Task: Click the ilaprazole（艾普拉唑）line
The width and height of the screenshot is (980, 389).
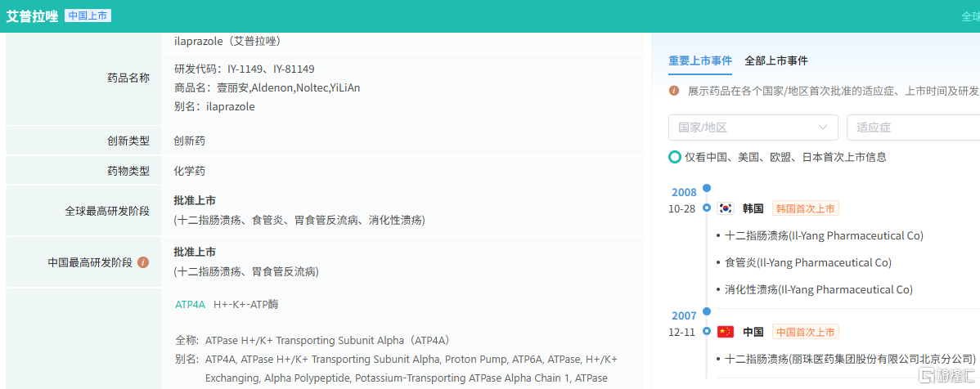Action: pyautogui.click(x=227, y=41)
